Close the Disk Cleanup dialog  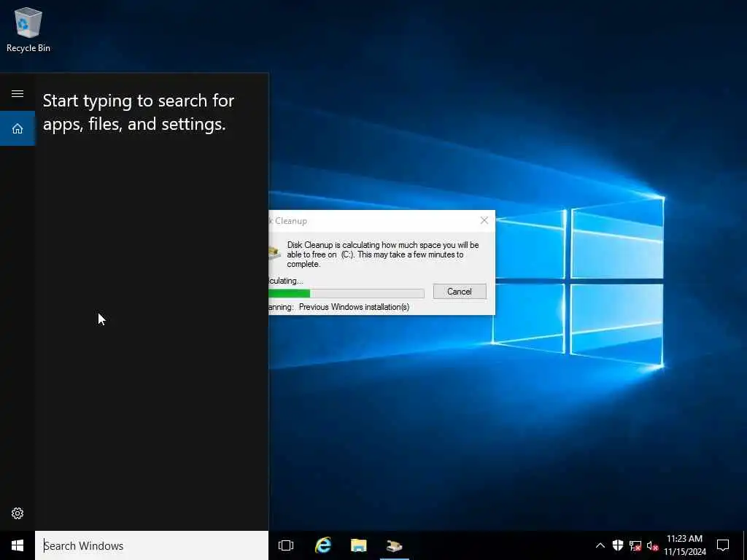(x=484, y=220)
